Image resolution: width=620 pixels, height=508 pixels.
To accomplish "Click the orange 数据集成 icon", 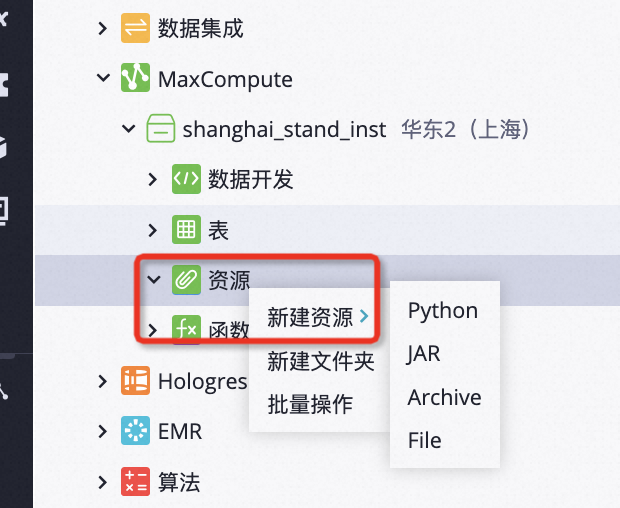I will coord(135,28).
